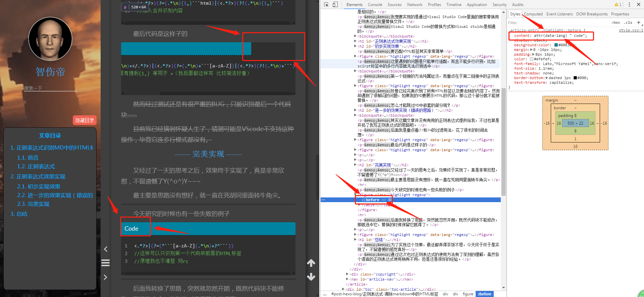The height and width of the screenshot is (297, 644).
Task: Select the Computed sidebar tab
Action: point(533,14)
